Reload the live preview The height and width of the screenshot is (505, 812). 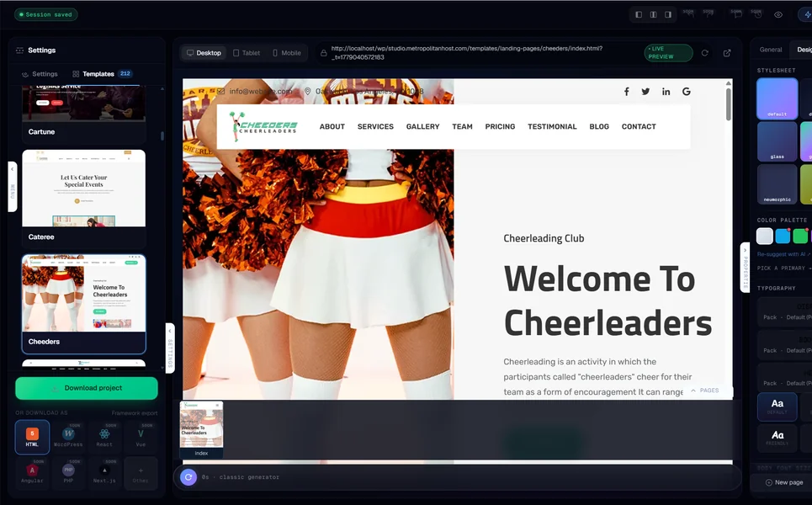[x=705, y=53]
